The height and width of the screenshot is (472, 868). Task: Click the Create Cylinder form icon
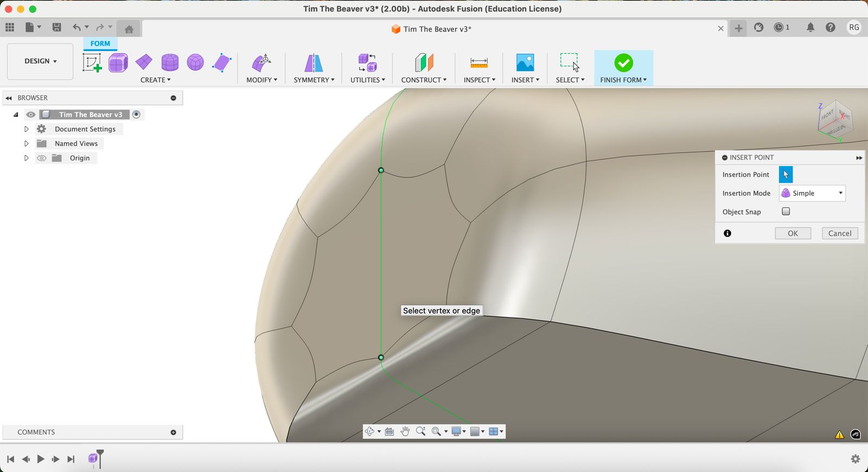(170, 63)
